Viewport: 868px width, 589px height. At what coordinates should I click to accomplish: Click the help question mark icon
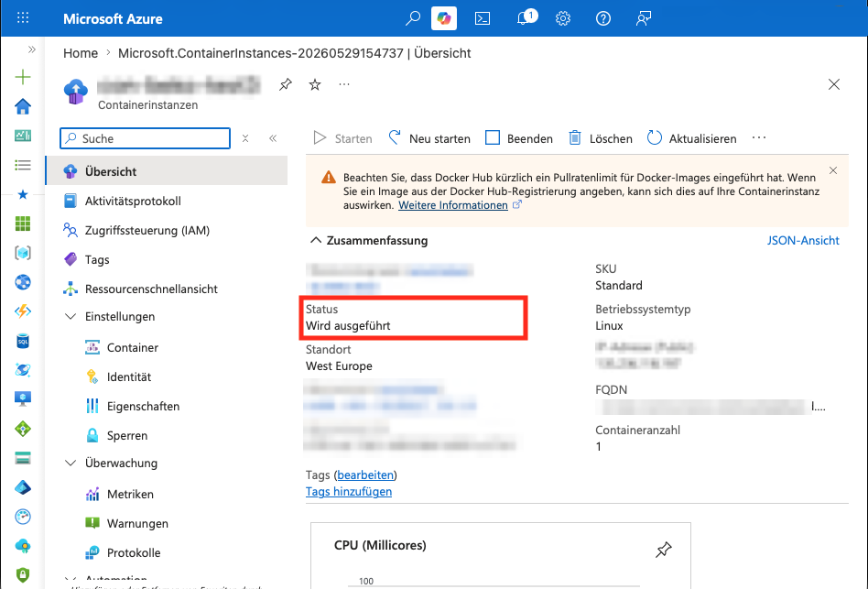coord(603,18)
